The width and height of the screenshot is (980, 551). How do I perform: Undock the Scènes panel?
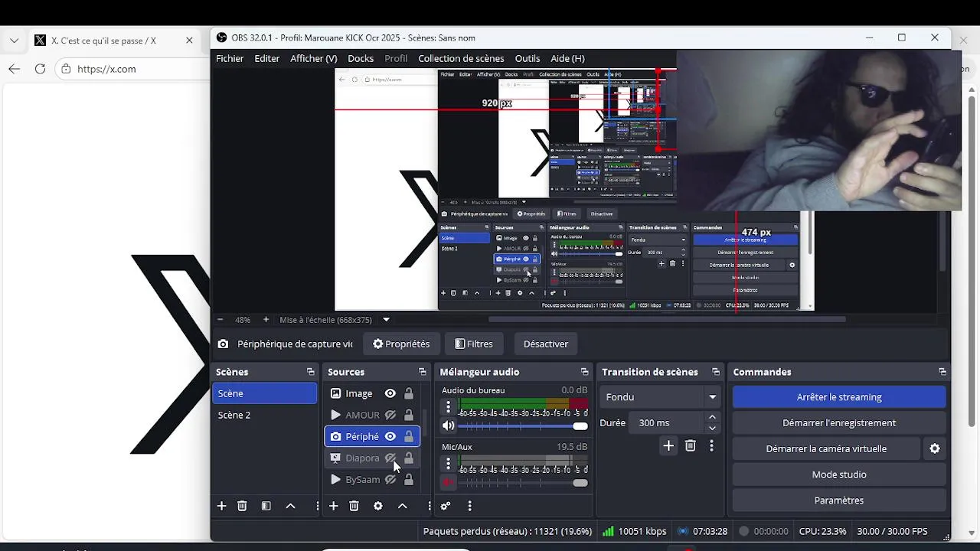pos(310,372)
